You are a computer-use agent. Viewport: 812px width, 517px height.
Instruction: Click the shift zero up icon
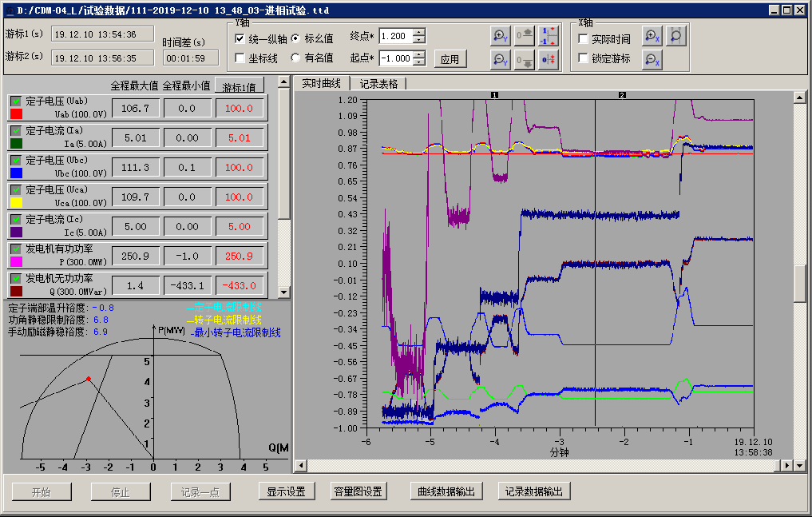(524, 36)
